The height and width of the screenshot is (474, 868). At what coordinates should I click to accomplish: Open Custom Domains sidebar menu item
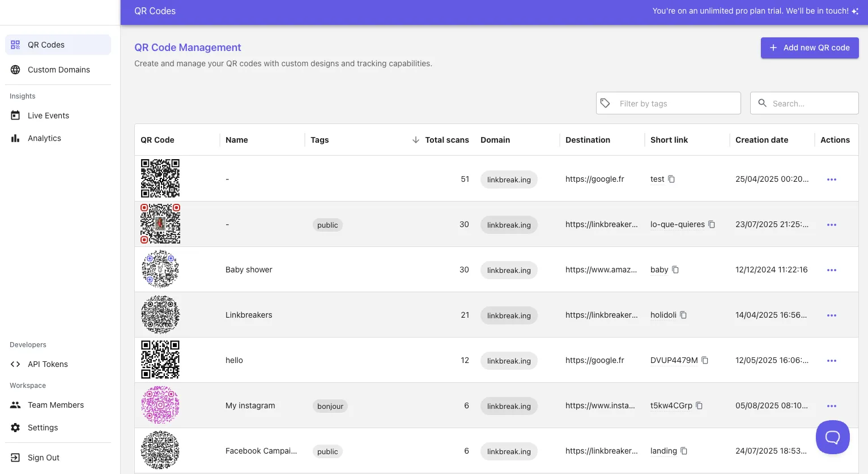click(x=58, y=70)
